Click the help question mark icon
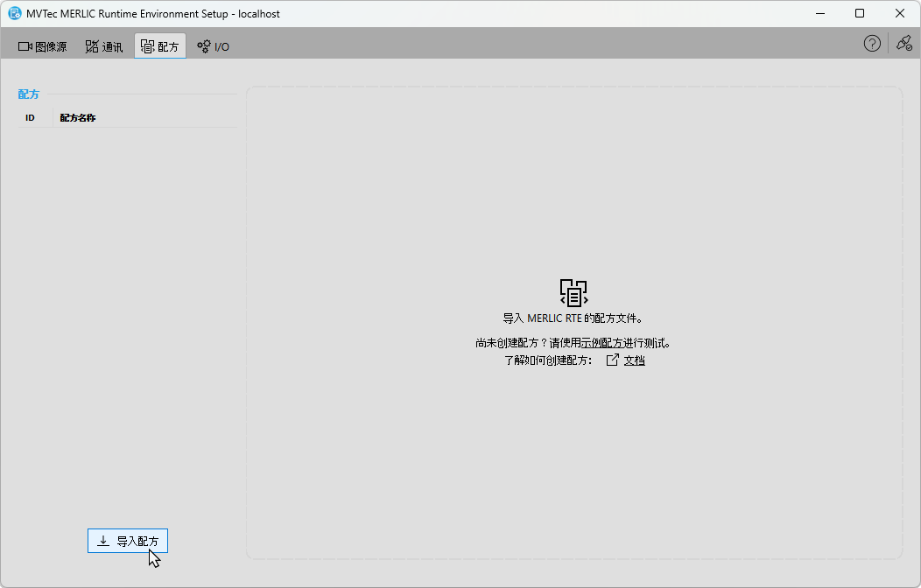This screenshot has height=588, width=921. pyautogui.click(x=872, y=44)
